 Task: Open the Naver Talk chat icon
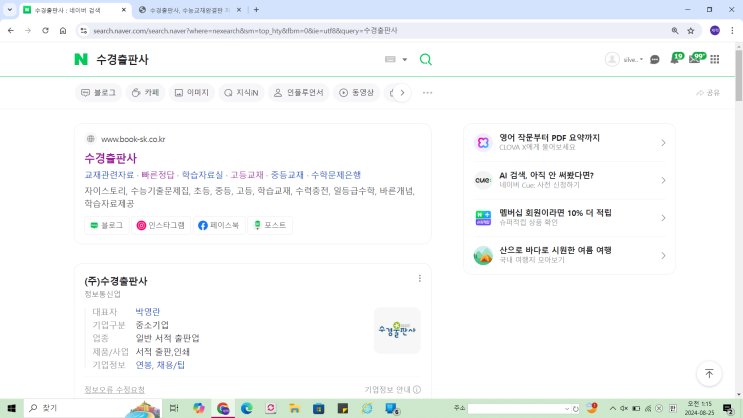pyautogui.click(x=655, y=60)
